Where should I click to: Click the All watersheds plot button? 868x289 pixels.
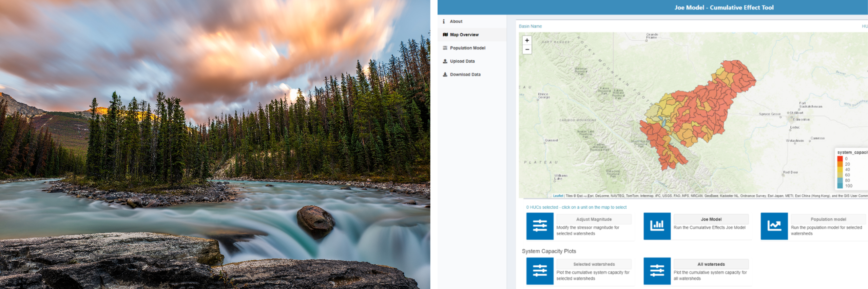click(x=711, y=264)
